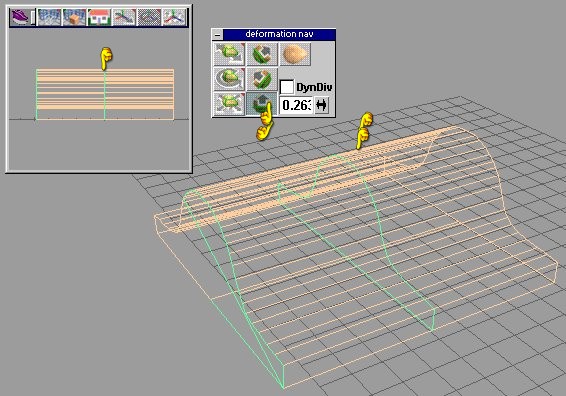Select the grid with orange cube icon
The width and height of the screenshot is (566, 396).
pos(74,17)
